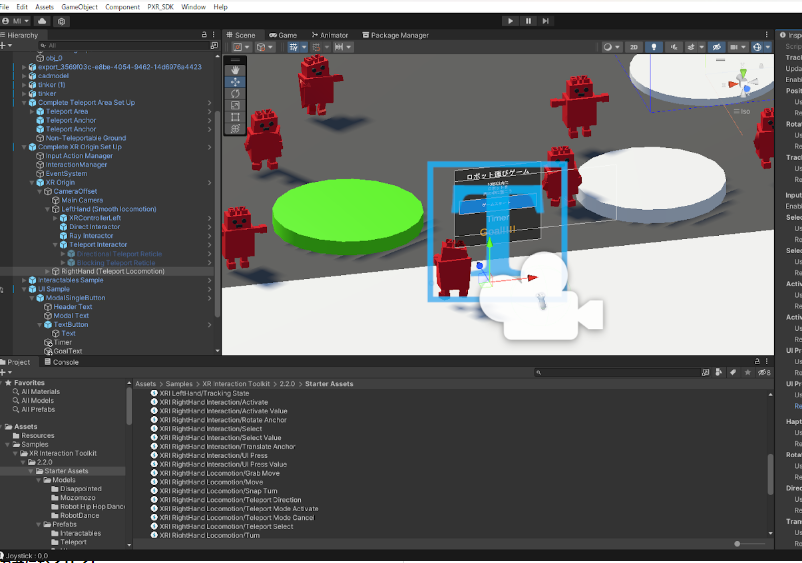
Task: Select the Move tool in scene overlay
Action: pos(235,82)
